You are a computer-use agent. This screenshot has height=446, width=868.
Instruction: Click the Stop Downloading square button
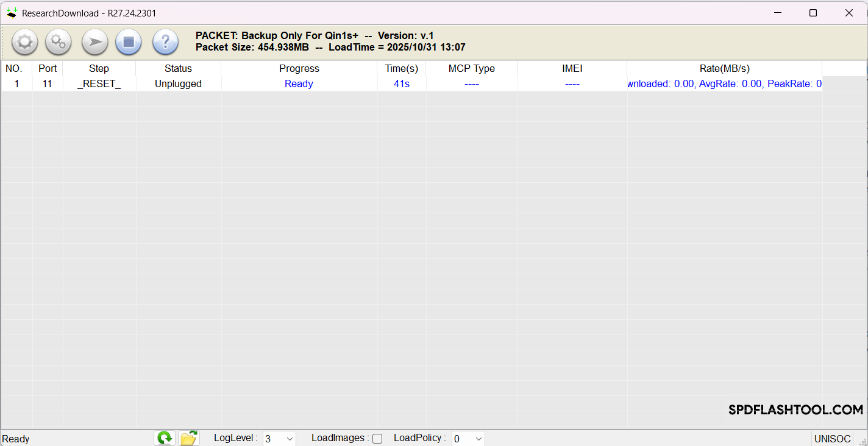(x=129, y=42)
